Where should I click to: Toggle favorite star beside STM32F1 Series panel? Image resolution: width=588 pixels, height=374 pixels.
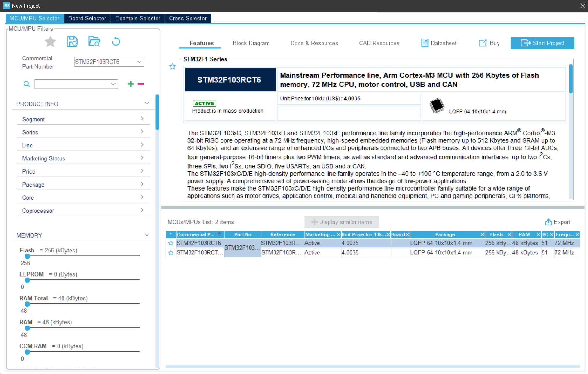tap(173, 66)
